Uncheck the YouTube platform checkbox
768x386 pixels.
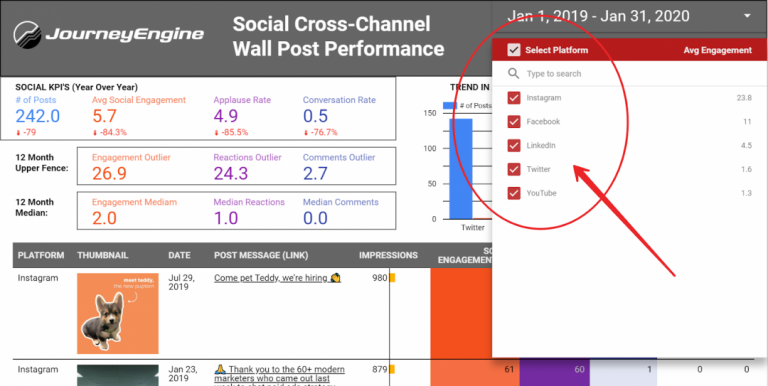tap(513, 193)
